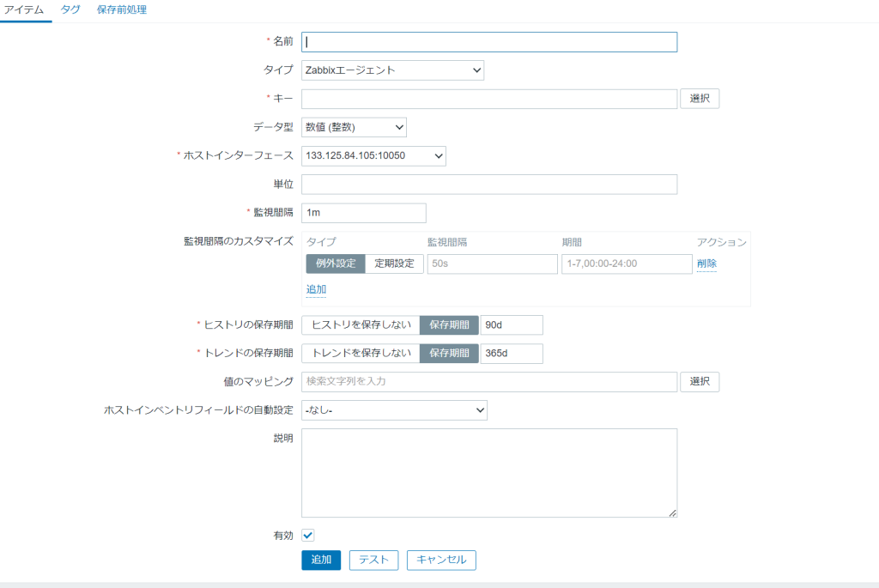
Task: Open the タイプ Zabbixエージェント dropdown
Action: 392,70
